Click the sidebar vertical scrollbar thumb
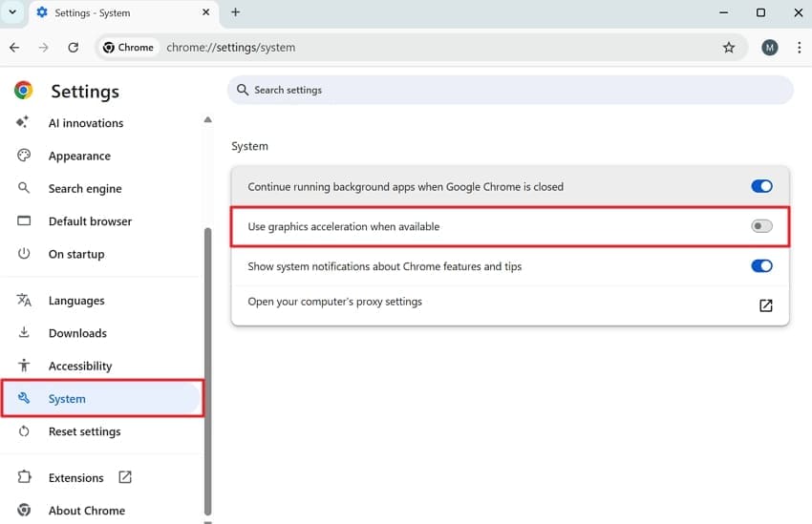This screenshot has width=812, height=524. [x=207, y=371]
